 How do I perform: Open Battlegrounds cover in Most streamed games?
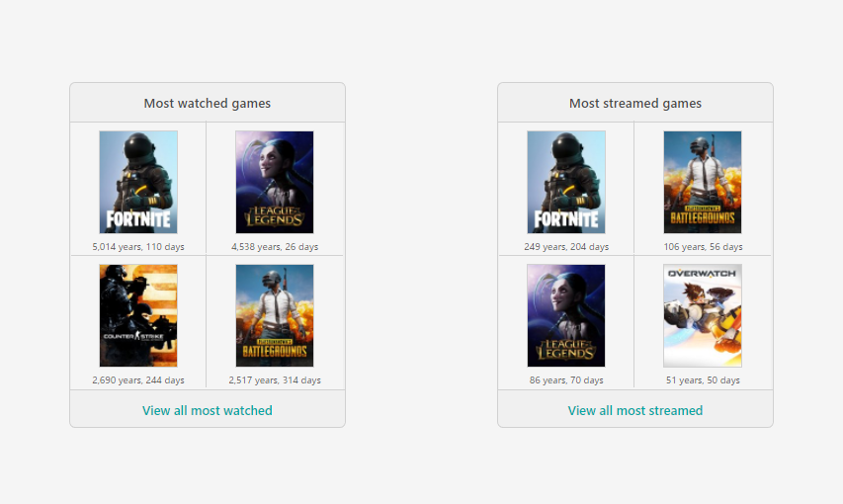tap(702, 182)
